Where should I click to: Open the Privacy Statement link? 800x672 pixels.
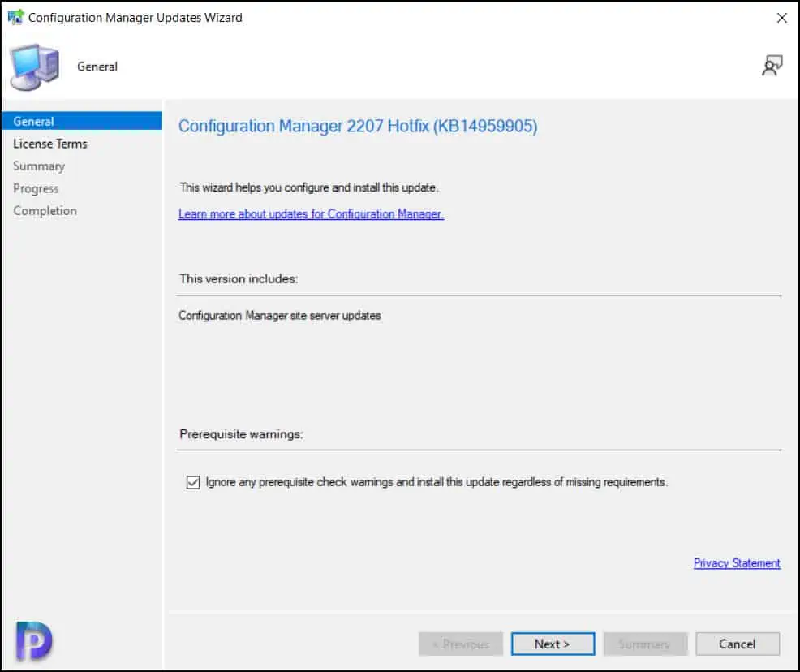pyautogui.click(x=737, y=563)
